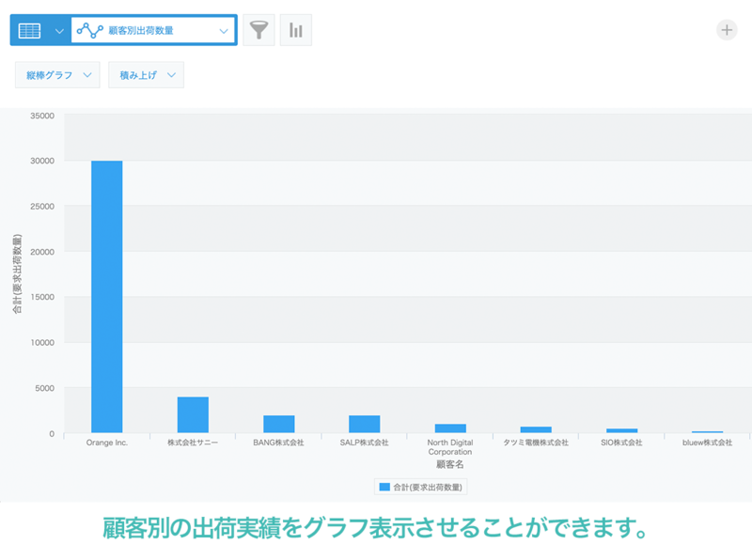
Task: Click the 合計(要求出荷数量) legend item
Action: coord(420,487)
